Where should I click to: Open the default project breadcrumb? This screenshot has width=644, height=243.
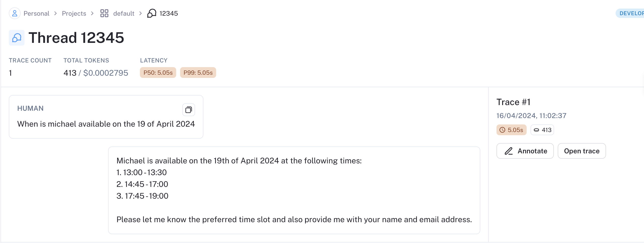click(124, 13)
